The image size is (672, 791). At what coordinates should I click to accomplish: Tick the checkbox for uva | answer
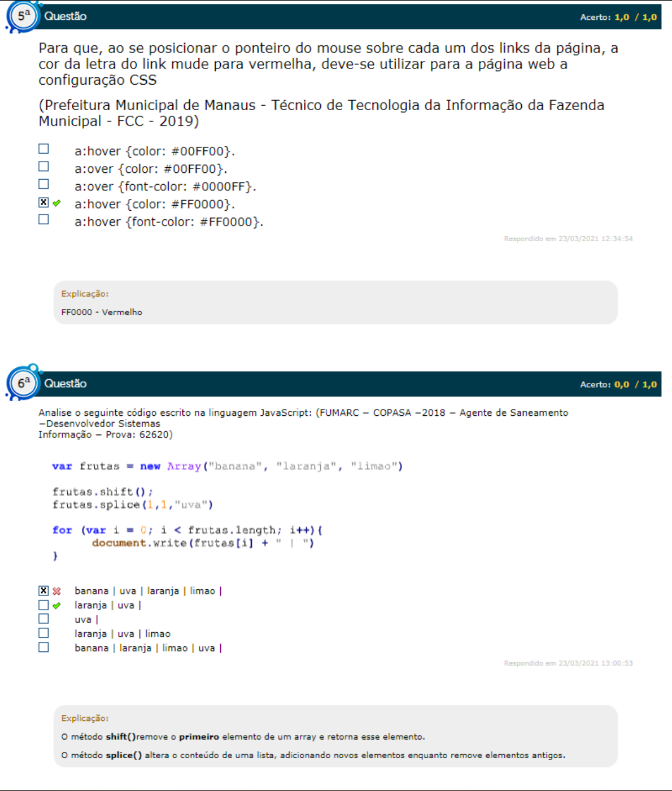[x=43, y=619]
